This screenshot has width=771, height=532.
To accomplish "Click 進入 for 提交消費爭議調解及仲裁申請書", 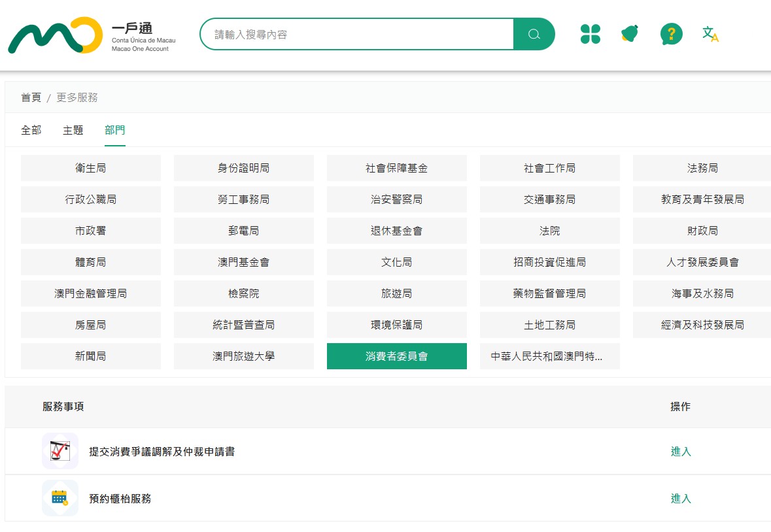I will (x=681, y=452).
